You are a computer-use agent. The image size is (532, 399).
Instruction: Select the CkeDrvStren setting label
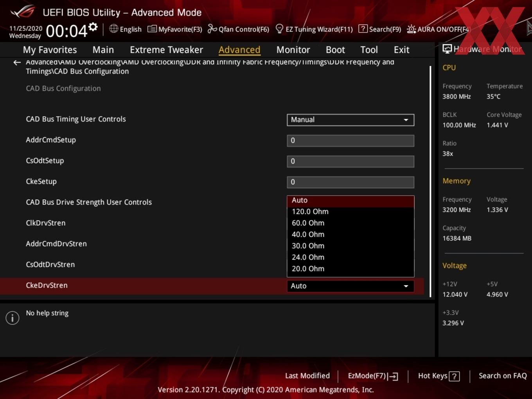point(47,285)
